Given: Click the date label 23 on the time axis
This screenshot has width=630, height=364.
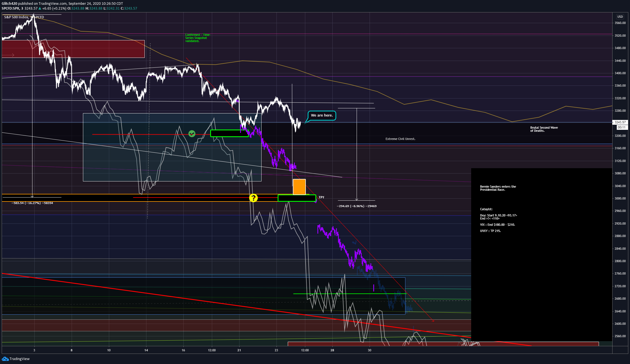Looking at the screenshot, I should tap(276, 350).
